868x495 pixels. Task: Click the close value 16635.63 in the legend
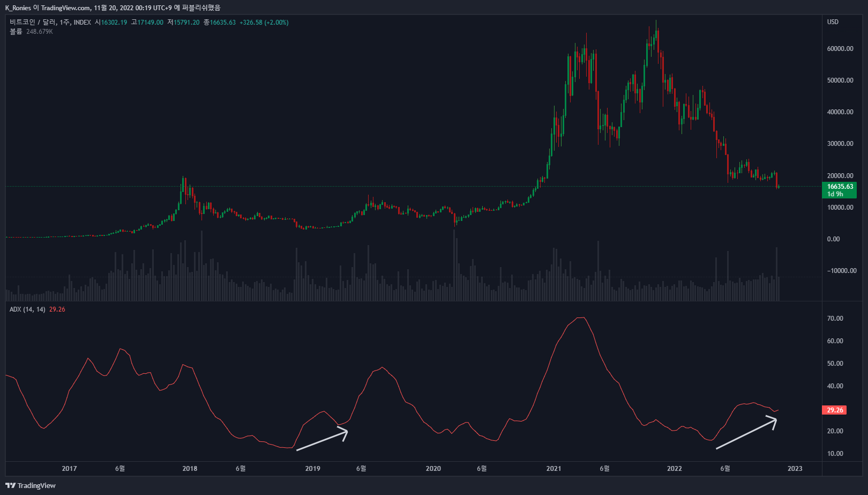coord(223,23)
